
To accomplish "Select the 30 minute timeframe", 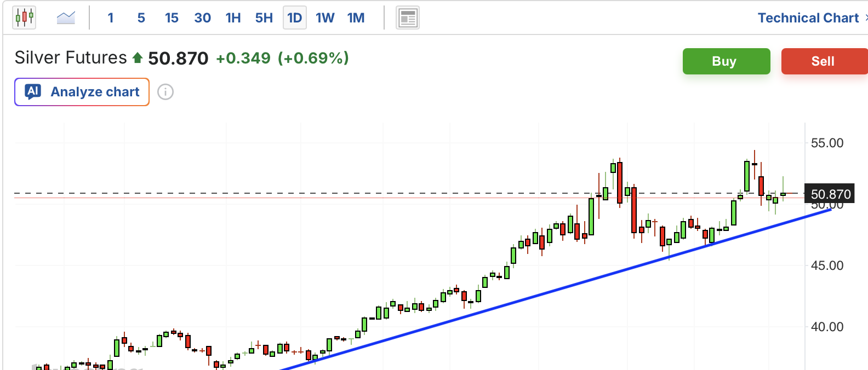I will (x=202, y=18).
